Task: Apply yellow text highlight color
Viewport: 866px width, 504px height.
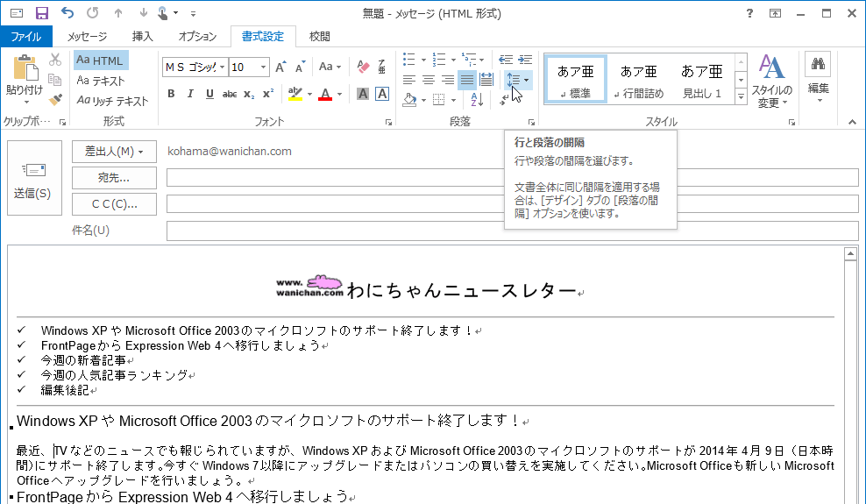Action: pos(295,95)
